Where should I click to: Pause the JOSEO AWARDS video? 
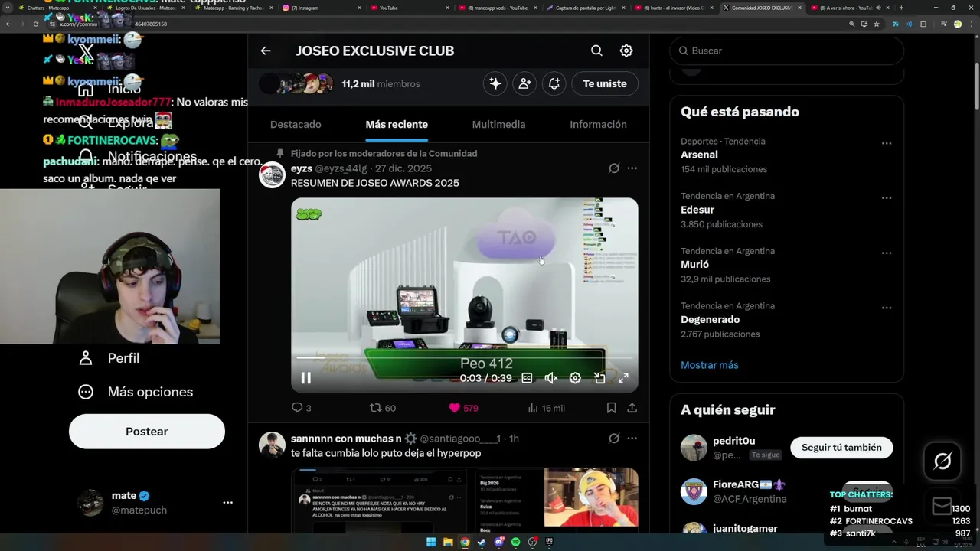[305, 378]
